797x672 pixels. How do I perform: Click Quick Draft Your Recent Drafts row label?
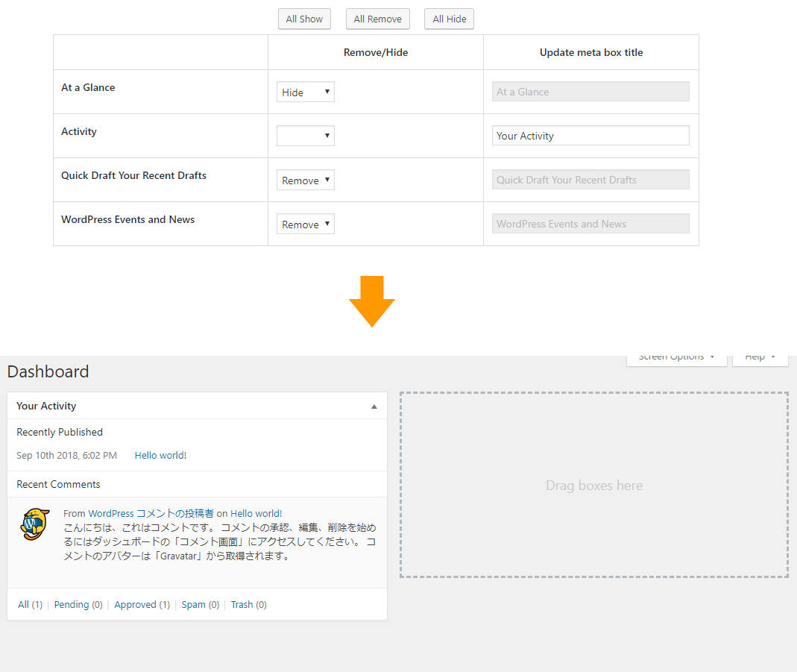[133, 175]
